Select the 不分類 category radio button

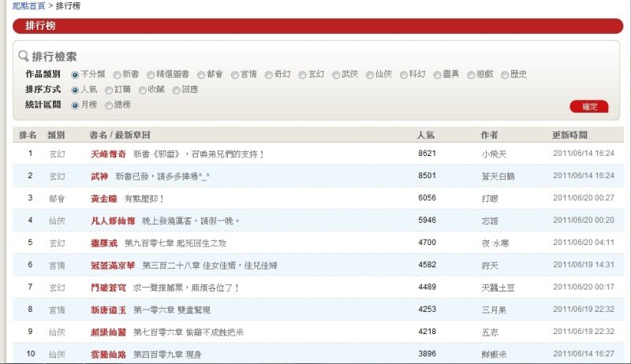coord(75,75)
